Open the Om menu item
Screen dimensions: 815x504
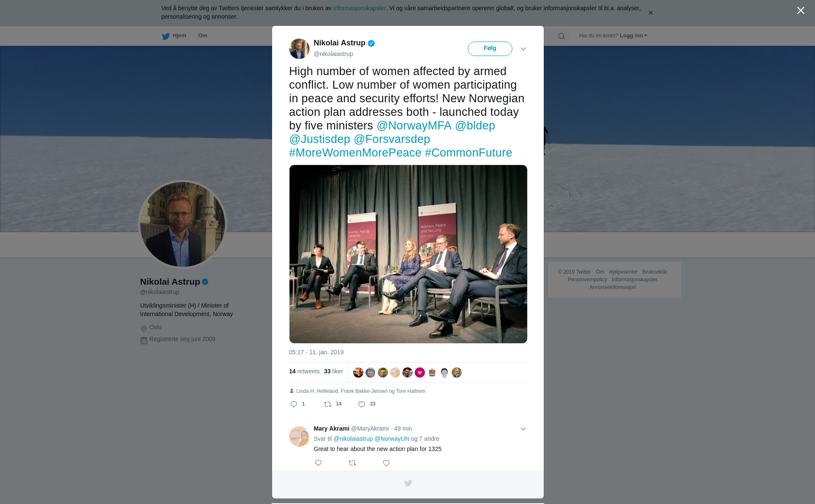click(202, 36)
